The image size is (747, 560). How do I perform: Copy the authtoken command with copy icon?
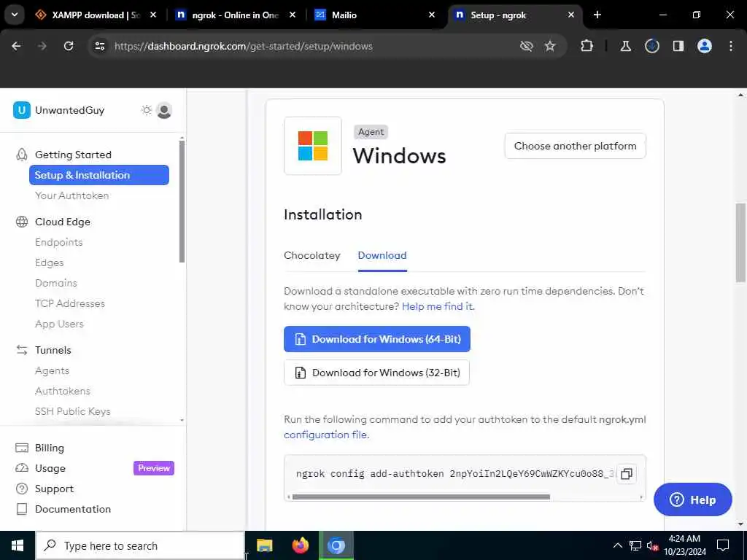click(627, 474)
